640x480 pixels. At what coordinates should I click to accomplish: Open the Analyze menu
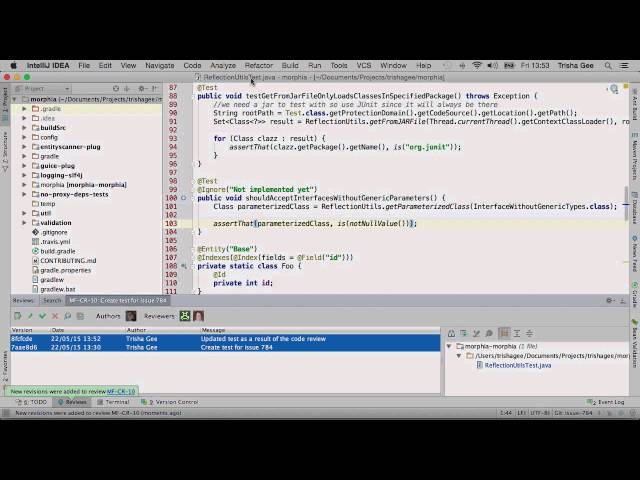(x=223, y=65)
